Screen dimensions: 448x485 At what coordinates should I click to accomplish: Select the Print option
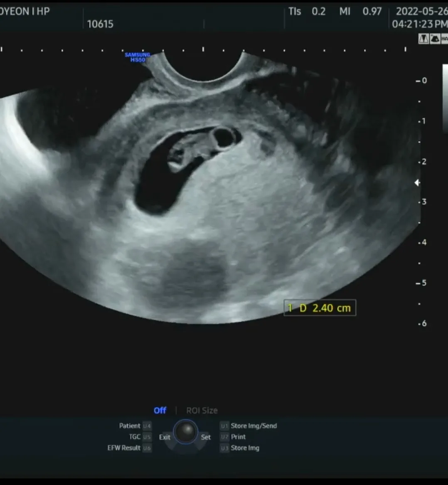tap(238, 437)
